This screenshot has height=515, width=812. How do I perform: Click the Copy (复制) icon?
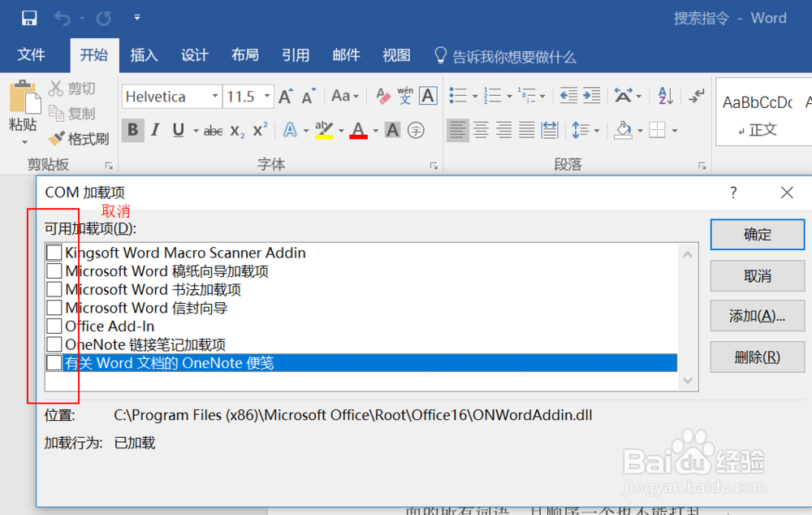pyautogui.click(x=56, y=112)
